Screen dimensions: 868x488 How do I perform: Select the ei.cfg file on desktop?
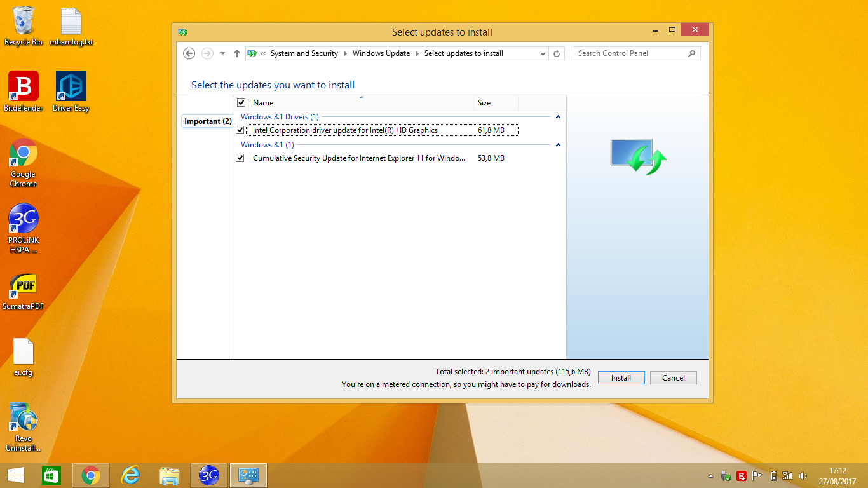click(24, 357)
